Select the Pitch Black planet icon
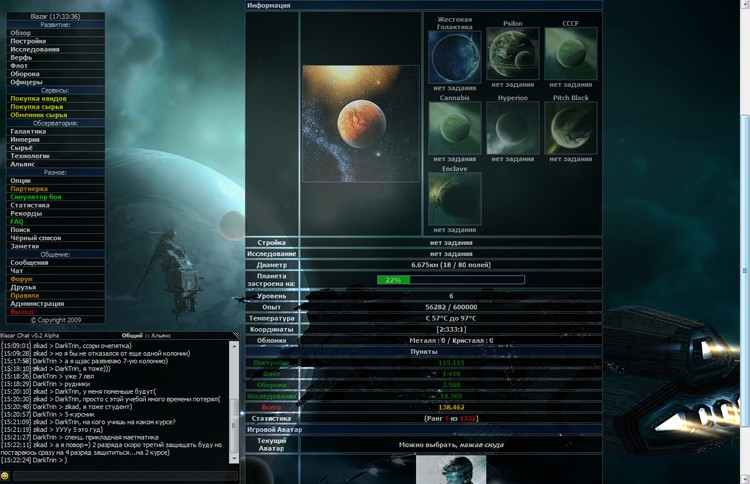The height and width of the screenshot is (484, 750). (570, 129)
